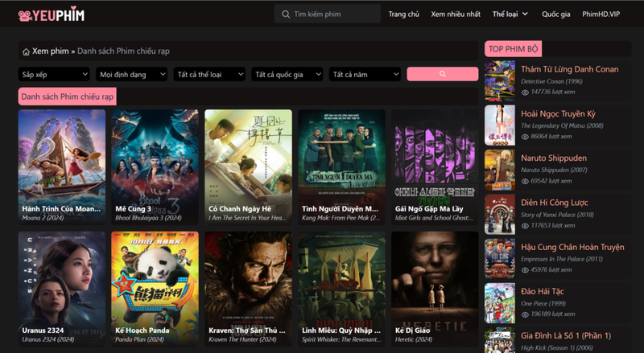Click the One Piece (1999) subtitle
This screenshot has width=644, height=353.
pyautogui.click(x=543, y=304)
